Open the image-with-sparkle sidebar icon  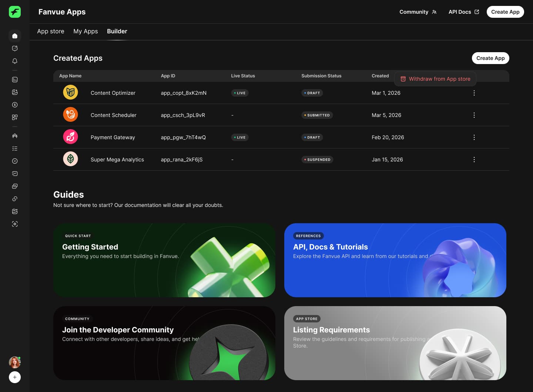pos(15,92)
